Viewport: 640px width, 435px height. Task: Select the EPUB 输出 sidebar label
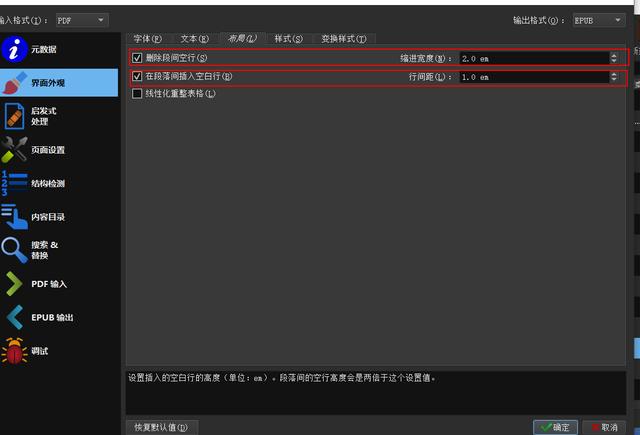point(52,317)
